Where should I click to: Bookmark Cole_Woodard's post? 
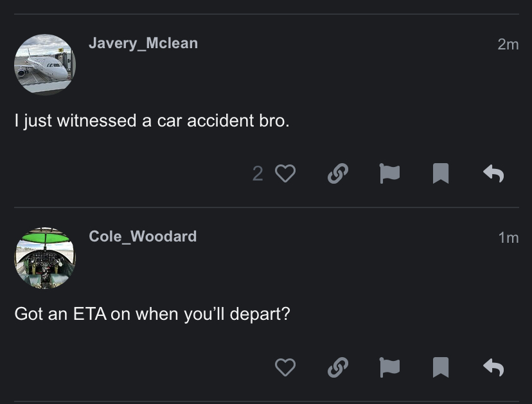point(440,367)
